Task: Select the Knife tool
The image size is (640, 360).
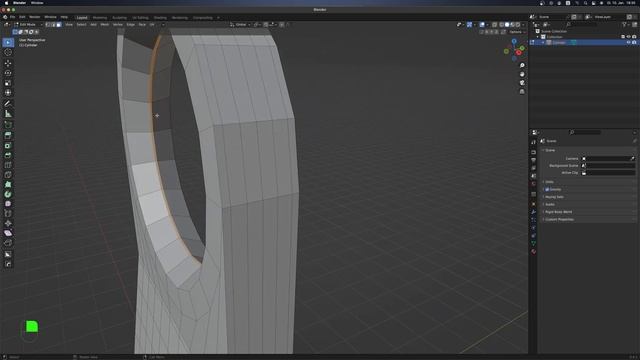Action: click(x=8, y=175)
